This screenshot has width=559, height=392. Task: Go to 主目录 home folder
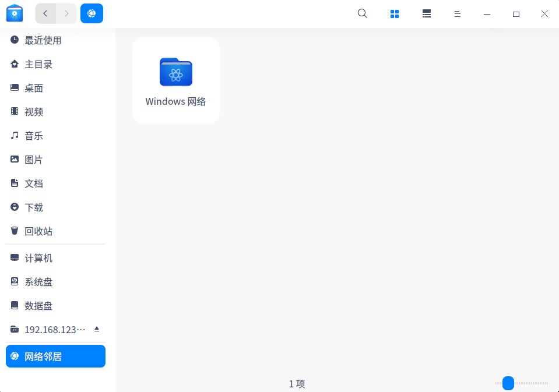(x=38, y=64)
